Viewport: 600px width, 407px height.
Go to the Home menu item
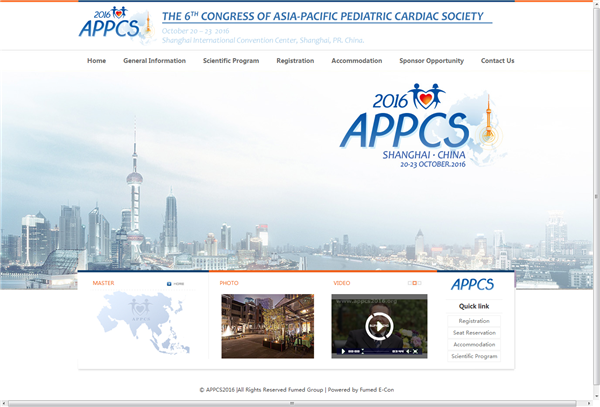[96, 61]
